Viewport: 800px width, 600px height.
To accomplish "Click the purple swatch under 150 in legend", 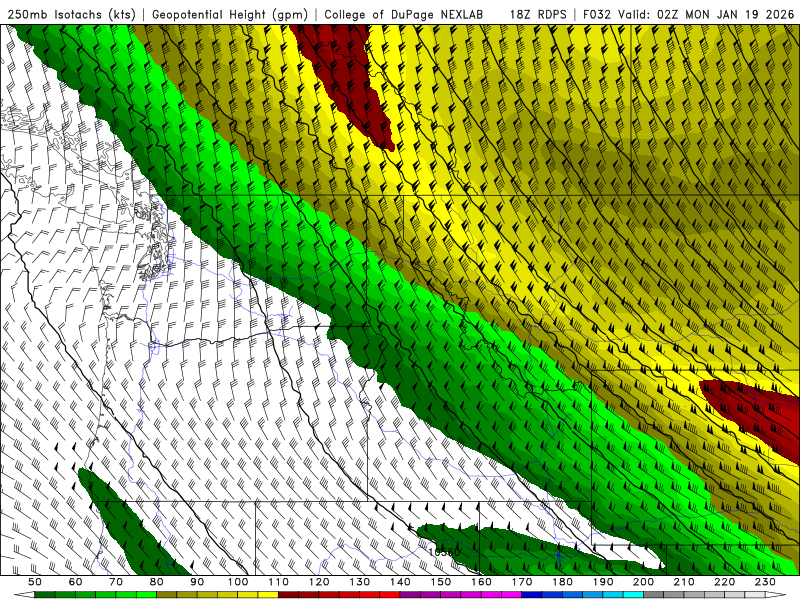I will (431, 594).
